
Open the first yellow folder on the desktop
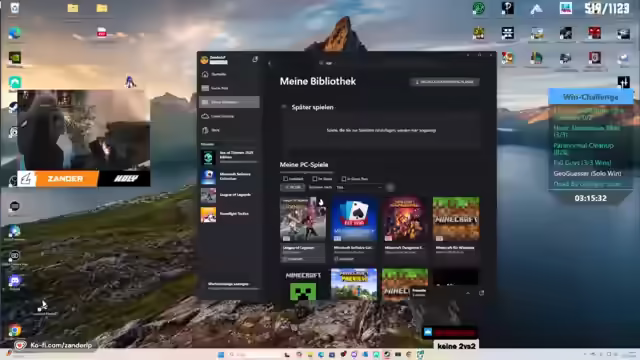pos(73,8)
